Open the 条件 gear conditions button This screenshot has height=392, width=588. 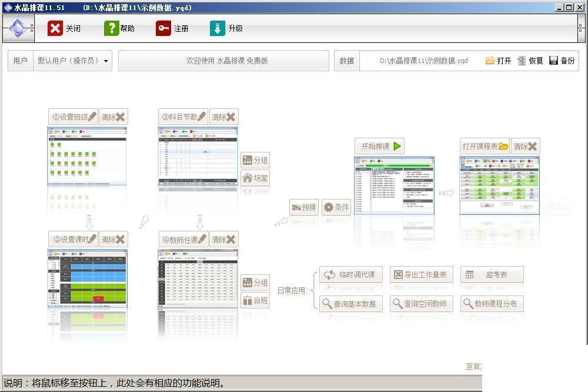[x=336, y=207]
